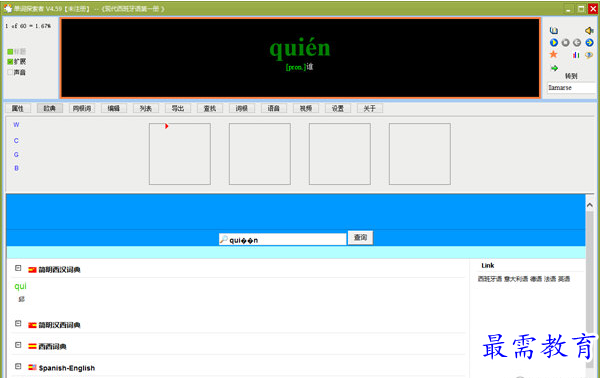This screenshot has height=378, width=604.
Task: Click the flag icon beside 简明西汉词典
Action: point(32,270)
